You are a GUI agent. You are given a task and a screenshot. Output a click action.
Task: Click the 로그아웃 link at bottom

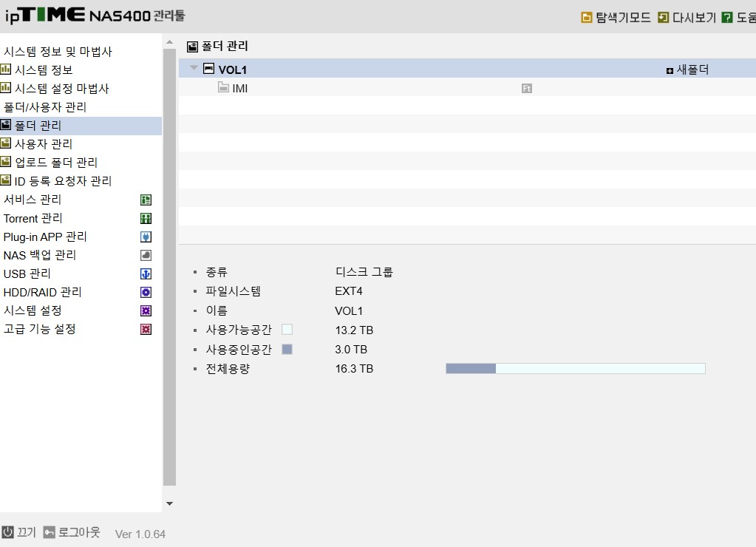click(x=72, y=532)
